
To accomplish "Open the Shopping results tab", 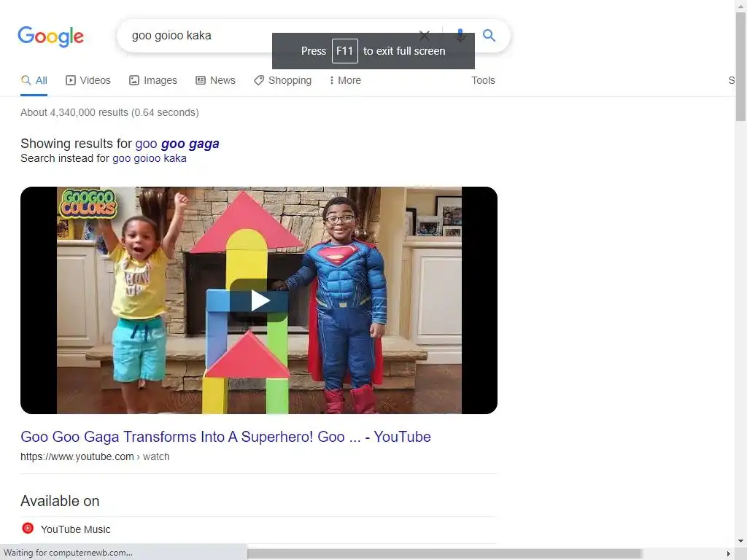I will pyautogui.click(x=283, y=80).
